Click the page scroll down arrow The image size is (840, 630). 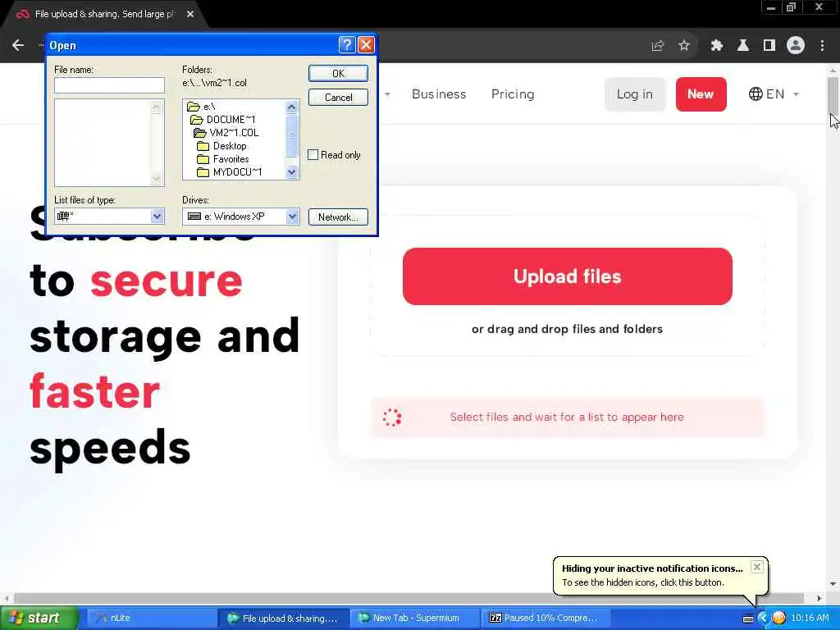point(833,584)
